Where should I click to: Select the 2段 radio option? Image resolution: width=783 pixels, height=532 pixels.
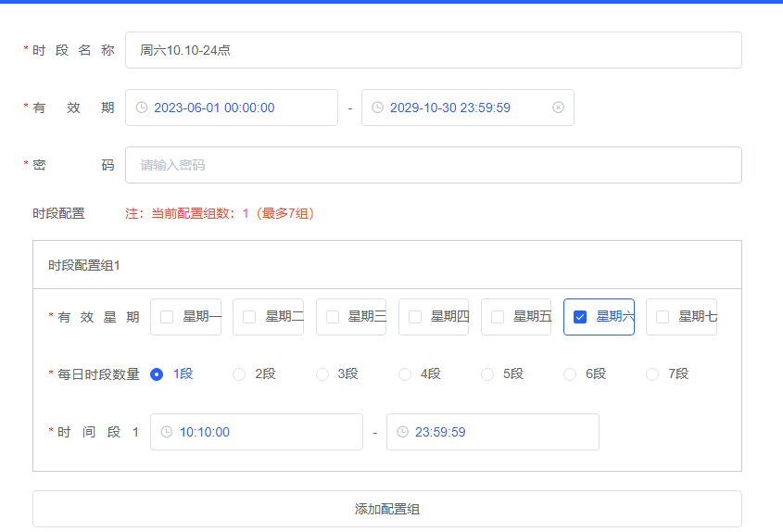[239, 374]
